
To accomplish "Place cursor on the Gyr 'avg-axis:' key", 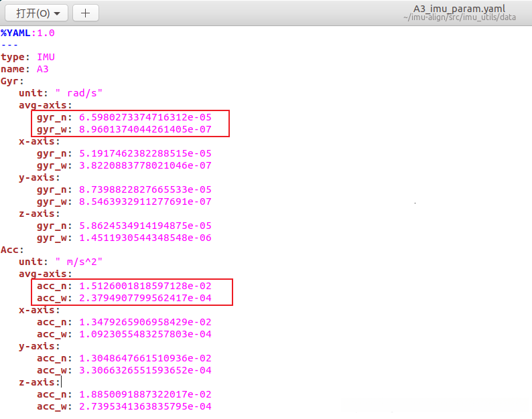I will pos(46,106).
